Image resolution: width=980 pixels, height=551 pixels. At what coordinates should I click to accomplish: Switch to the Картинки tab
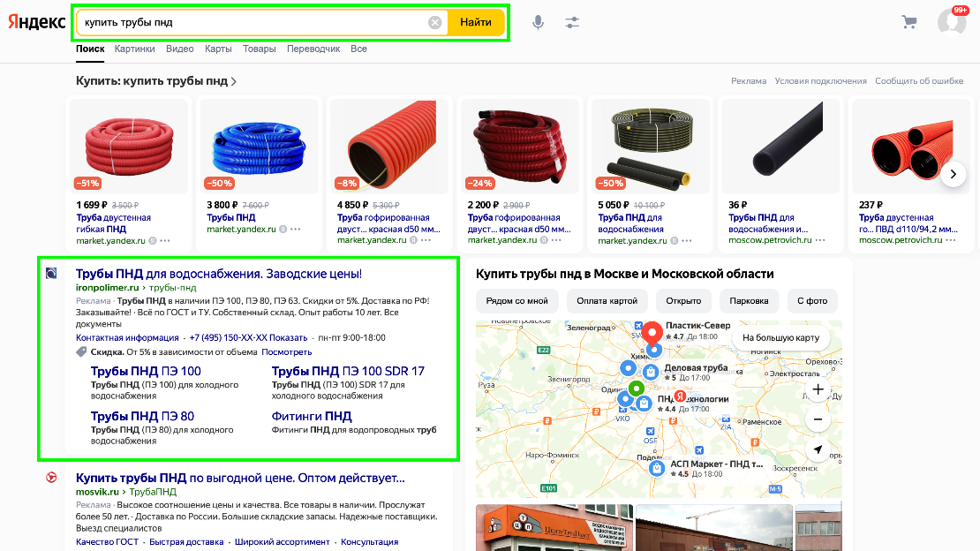tap(134, 49)
